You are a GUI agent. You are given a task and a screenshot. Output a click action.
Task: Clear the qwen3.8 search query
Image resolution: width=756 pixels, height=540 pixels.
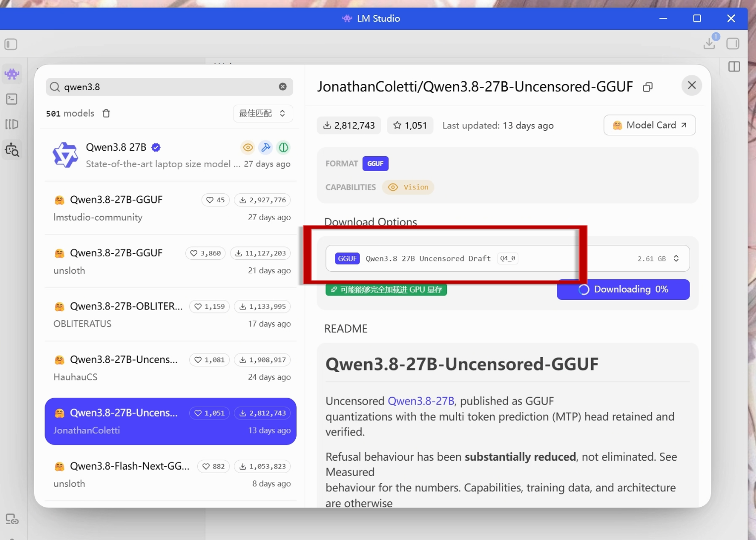(283, 87)
